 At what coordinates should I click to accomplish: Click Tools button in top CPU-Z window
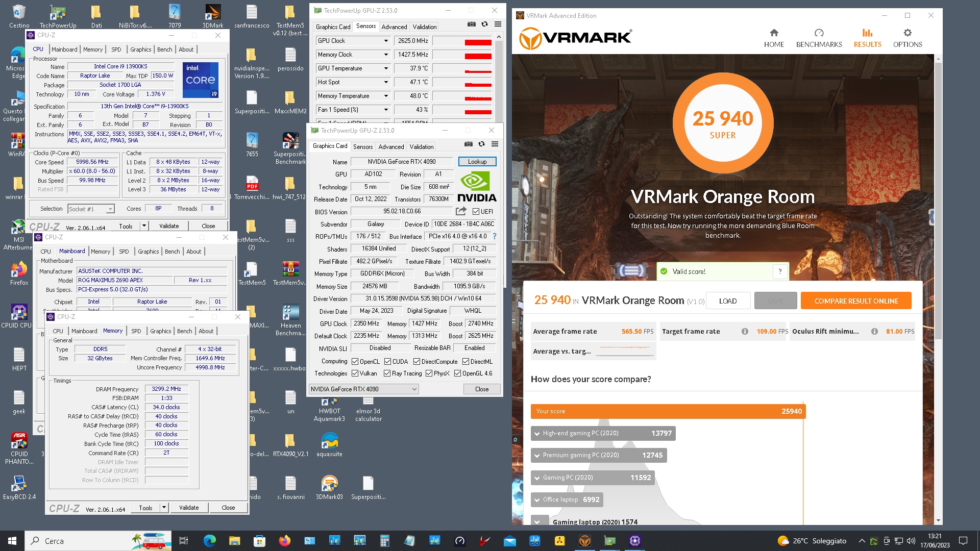click(x=126, y=226)
